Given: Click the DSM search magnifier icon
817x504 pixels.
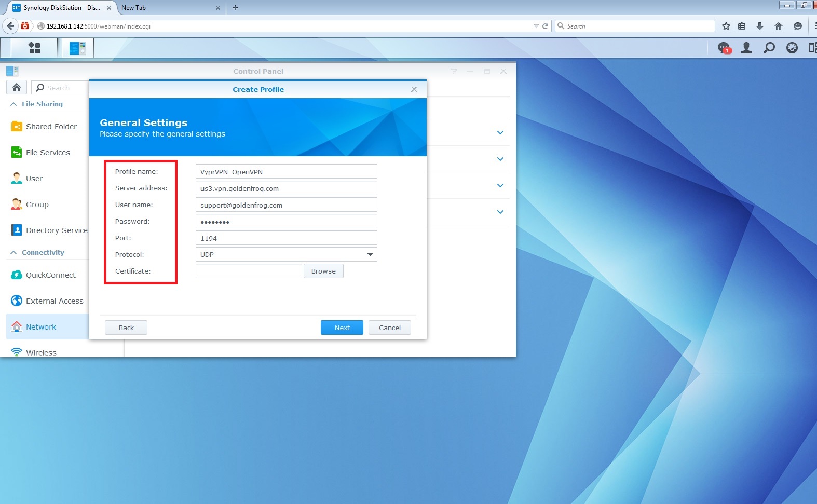Looking at the screenshot, I should pos(769,48).
